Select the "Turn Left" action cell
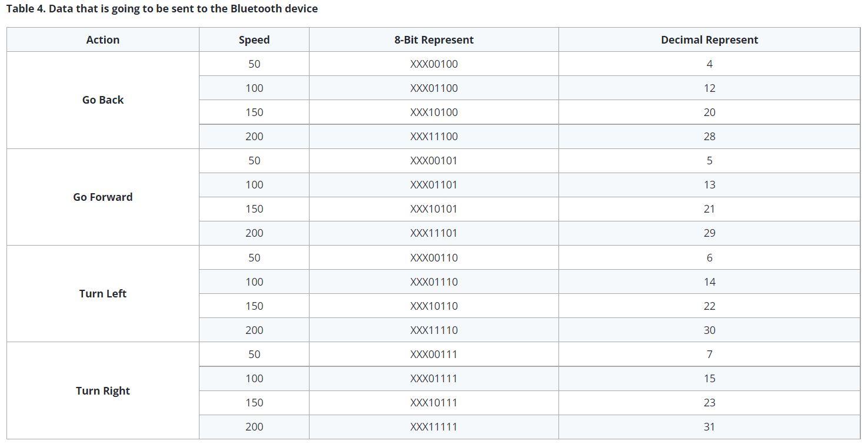Viewport: 868px width, 447px height. (103, 294)
